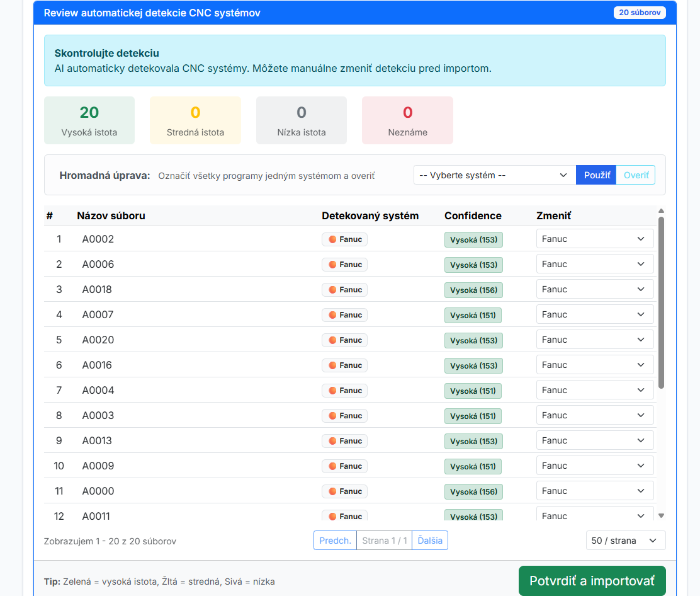Click the Overiť button

636,175
